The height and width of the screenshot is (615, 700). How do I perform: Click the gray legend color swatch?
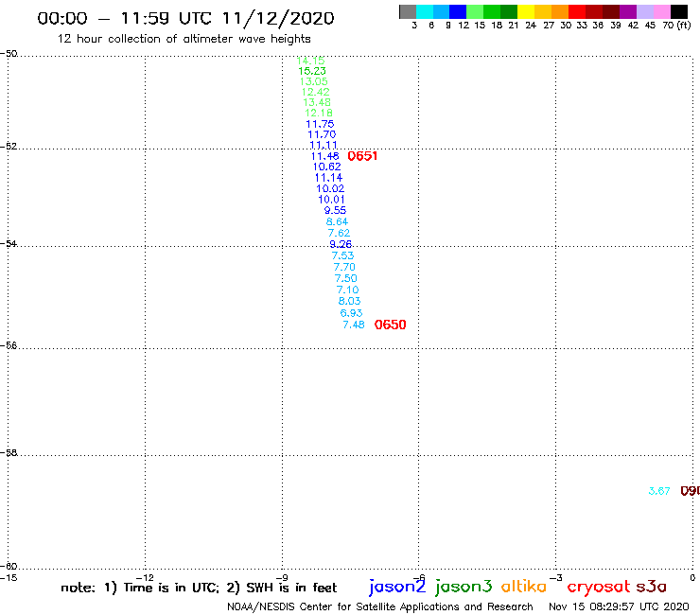click(408, 11)
